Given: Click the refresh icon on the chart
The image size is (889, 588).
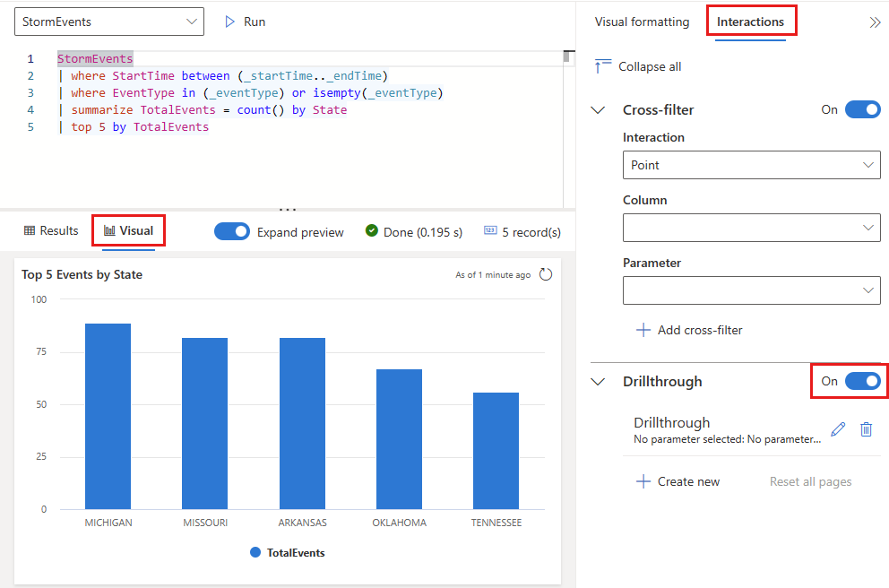Looking at the screenshot, I should point(546,274).
